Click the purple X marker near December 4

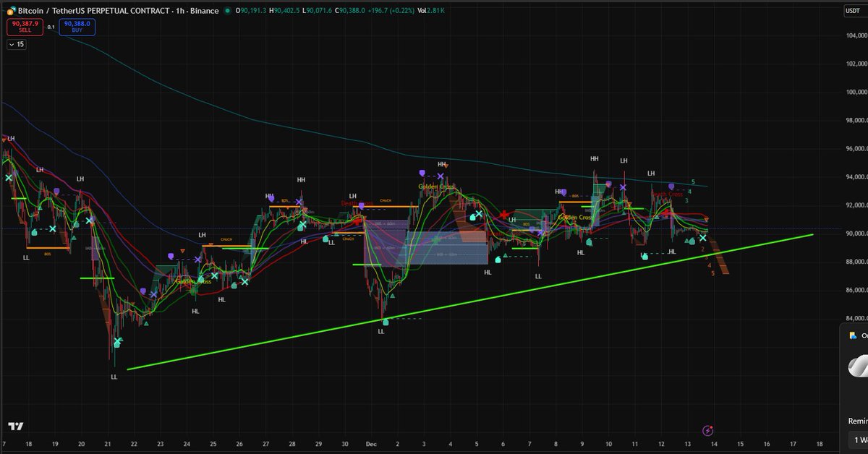pos(440,176)
